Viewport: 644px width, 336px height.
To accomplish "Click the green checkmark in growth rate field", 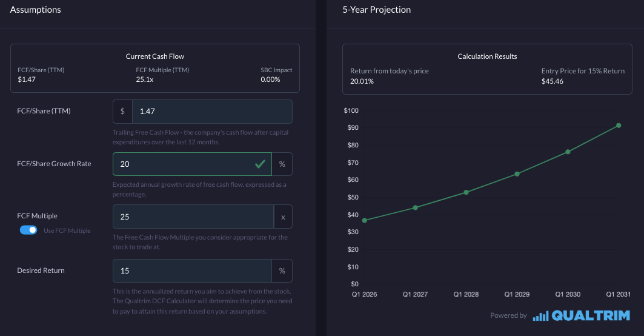I will pos(260,164).
